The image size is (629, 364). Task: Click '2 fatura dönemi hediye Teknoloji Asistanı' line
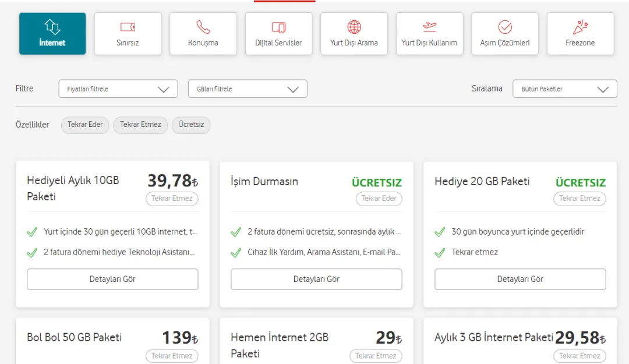(x=119, y=252)
